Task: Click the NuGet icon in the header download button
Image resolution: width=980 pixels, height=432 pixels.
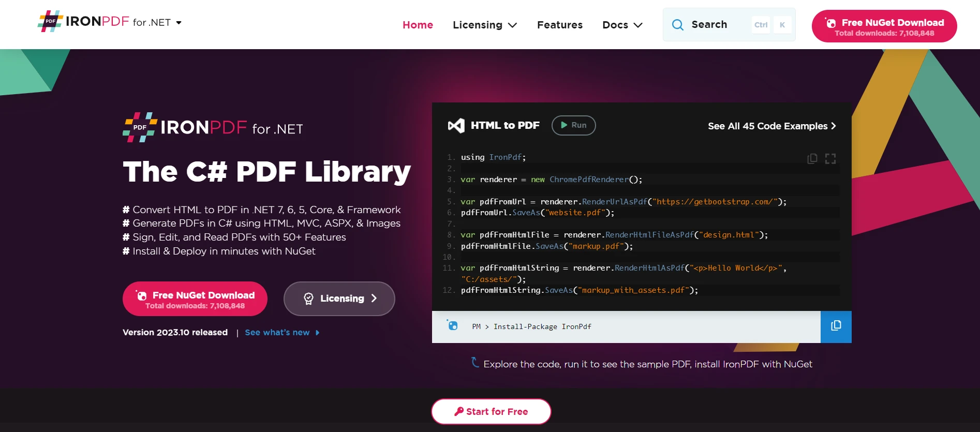Action: click(830, 23)
